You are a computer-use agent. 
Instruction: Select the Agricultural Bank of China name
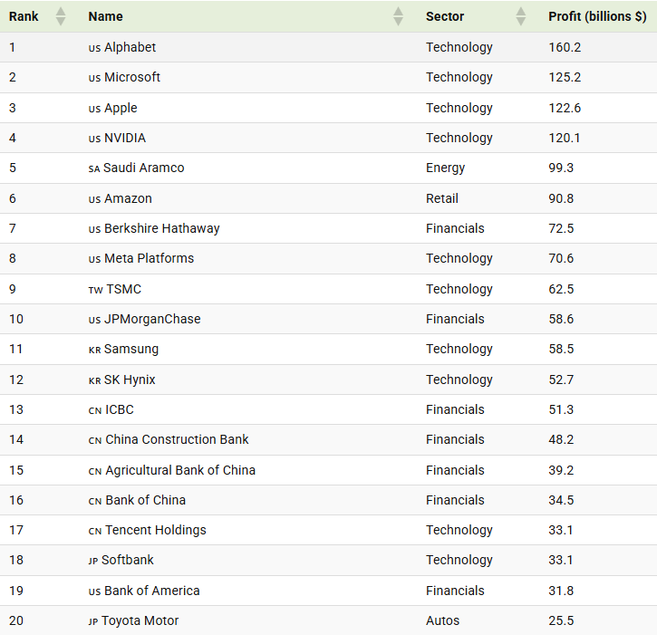(x=180, y=470)
